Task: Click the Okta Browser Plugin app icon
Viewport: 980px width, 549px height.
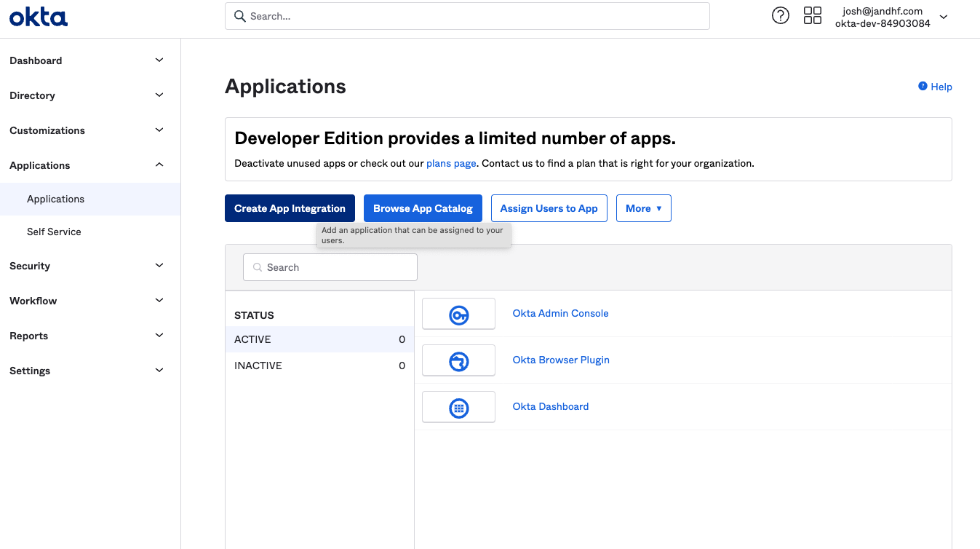Action: [x=458, y=360]
